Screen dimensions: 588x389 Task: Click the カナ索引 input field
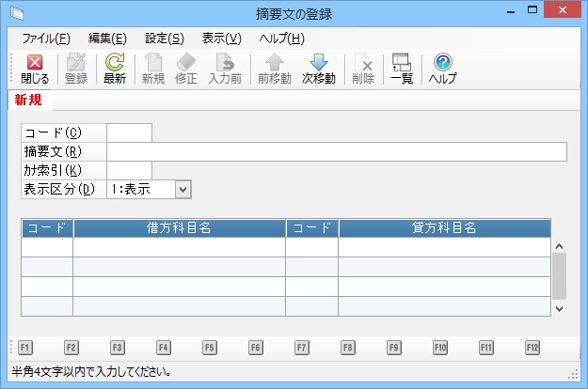click(x=129, y=170)
